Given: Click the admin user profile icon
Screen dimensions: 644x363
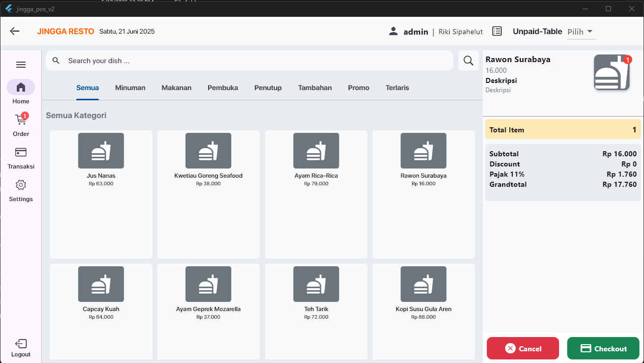Looking at the screenshot, I should 393,31.
